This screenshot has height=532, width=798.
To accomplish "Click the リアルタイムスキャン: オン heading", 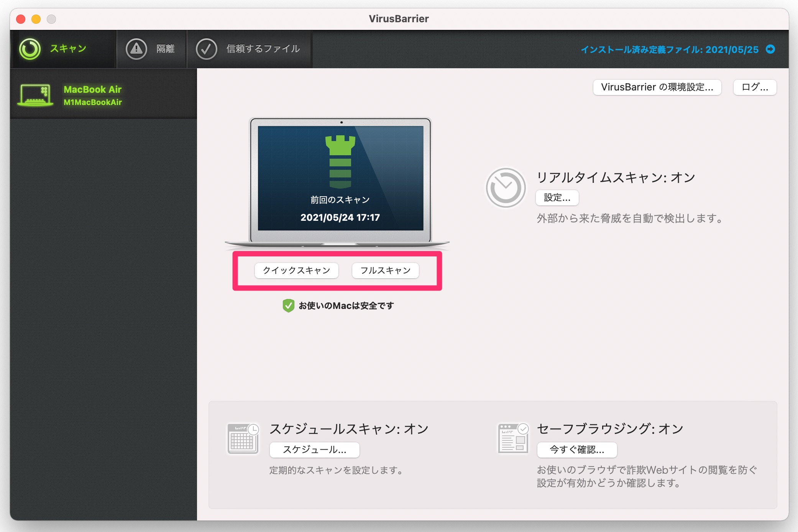I will click(616, 177).
